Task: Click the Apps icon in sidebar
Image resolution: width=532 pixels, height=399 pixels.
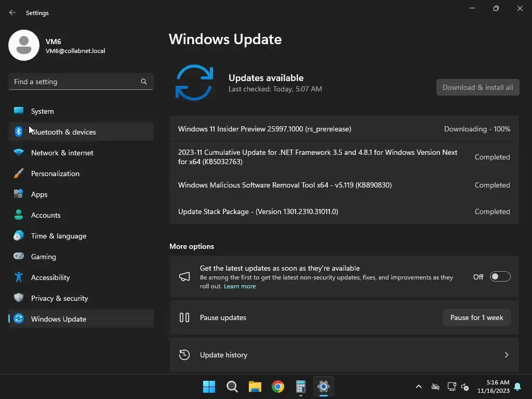Action: tap(19, 194)
